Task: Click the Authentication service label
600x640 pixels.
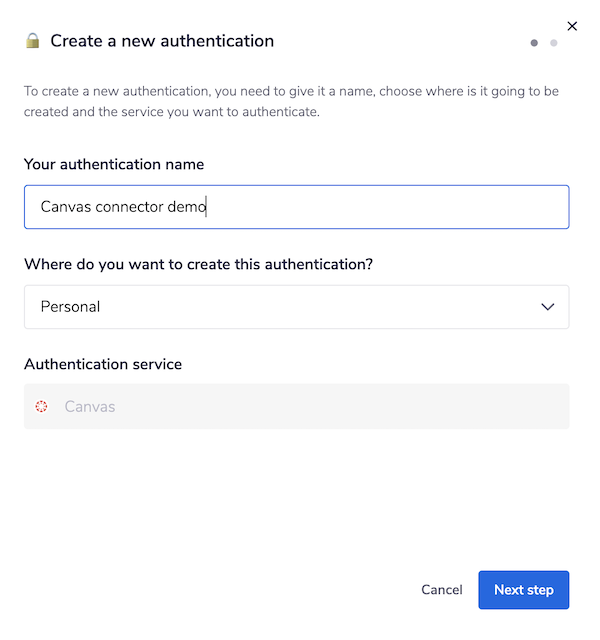Action: pos(103,364)
